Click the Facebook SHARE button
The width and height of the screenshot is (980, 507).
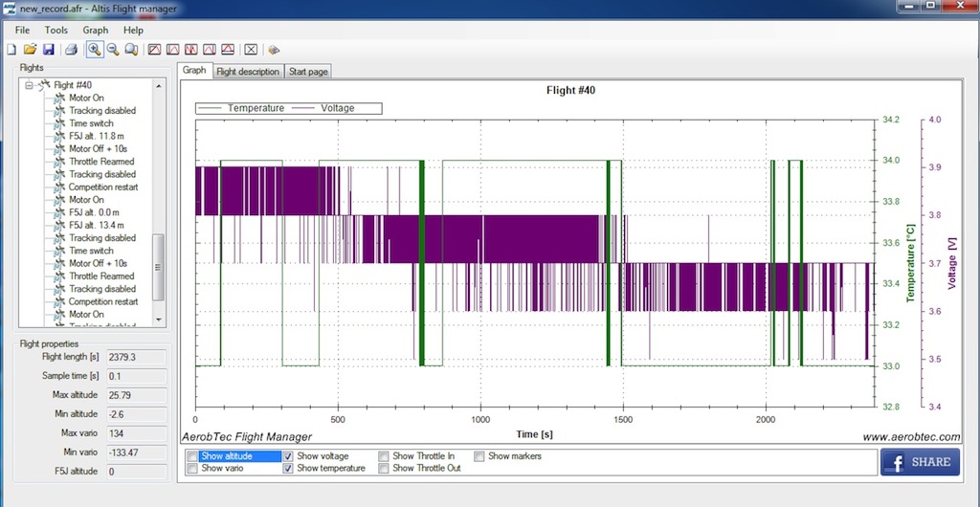[920, 461]
